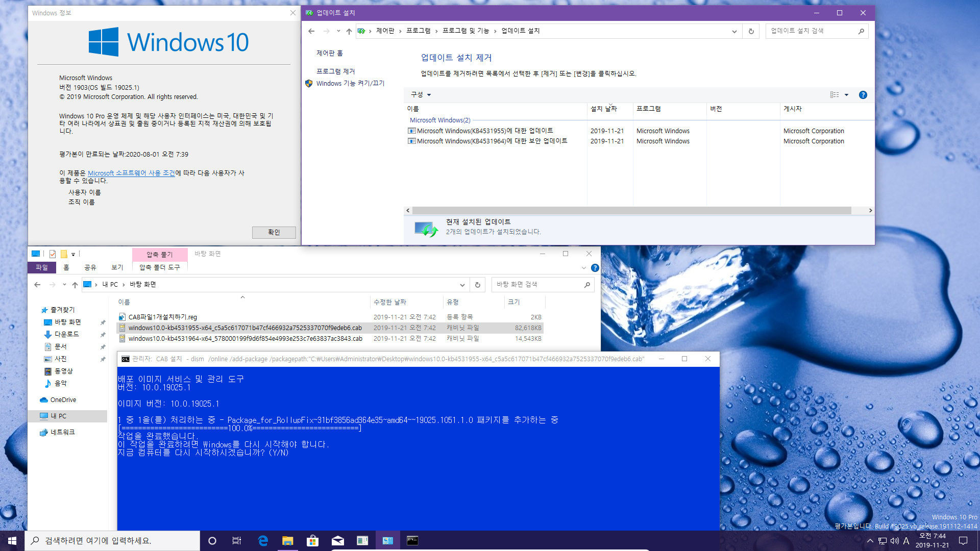Open help icon in Desktop explorer ribbon
The image size is (980, 551).
[x=595, y=268]
